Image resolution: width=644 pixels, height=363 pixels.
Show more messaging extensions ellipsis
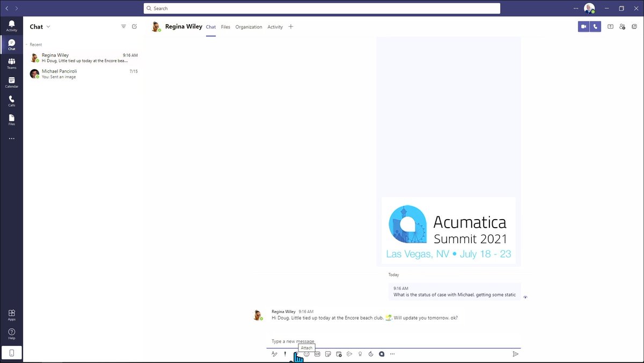[392, 354]
